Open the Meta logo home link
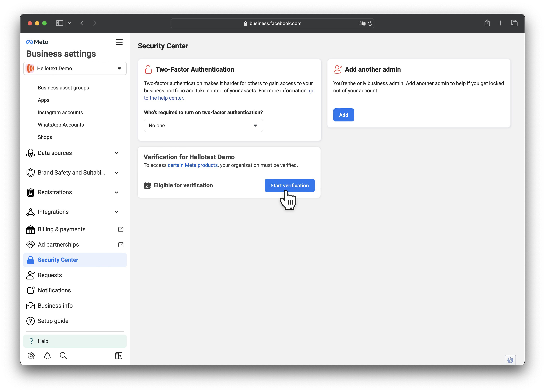Screen dimensions: 545x392 (x=37, y=42)
